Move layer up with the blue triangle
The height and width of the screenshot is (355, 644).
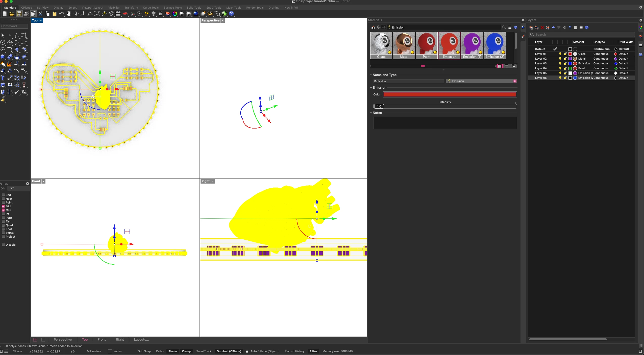click(553, 28)
